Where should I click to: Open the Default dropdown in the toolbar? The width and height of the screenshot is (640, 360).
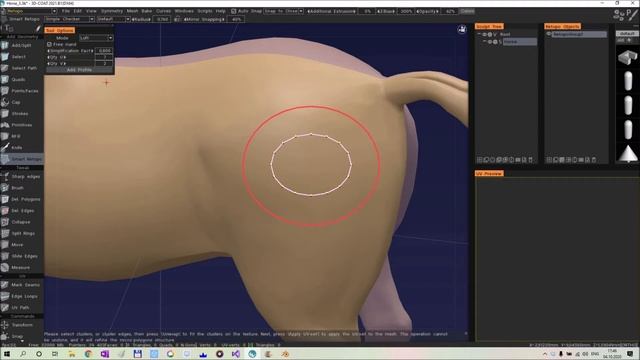(x=113, y=19)
